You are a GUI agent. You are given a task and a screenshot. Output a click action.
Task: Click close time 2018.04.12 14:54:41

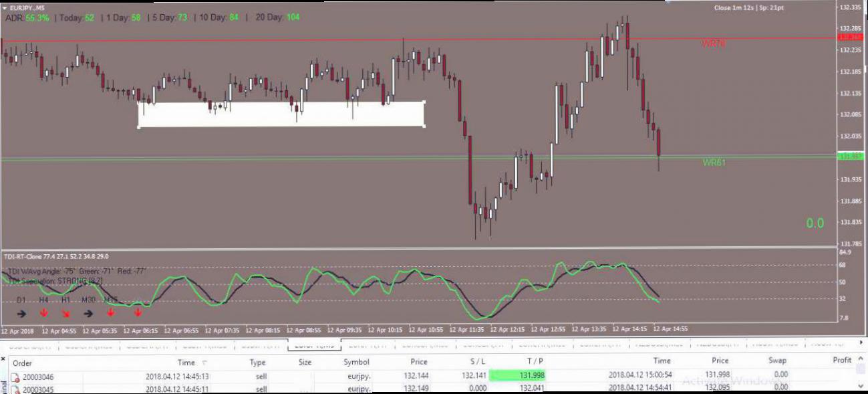(x=640, y=388)
